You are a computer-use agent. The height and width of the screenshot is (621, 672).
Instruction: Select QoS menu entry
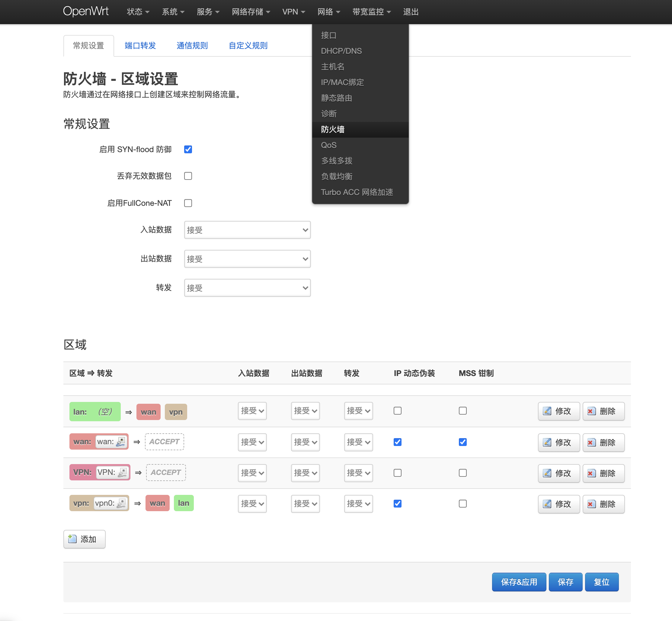360,145
